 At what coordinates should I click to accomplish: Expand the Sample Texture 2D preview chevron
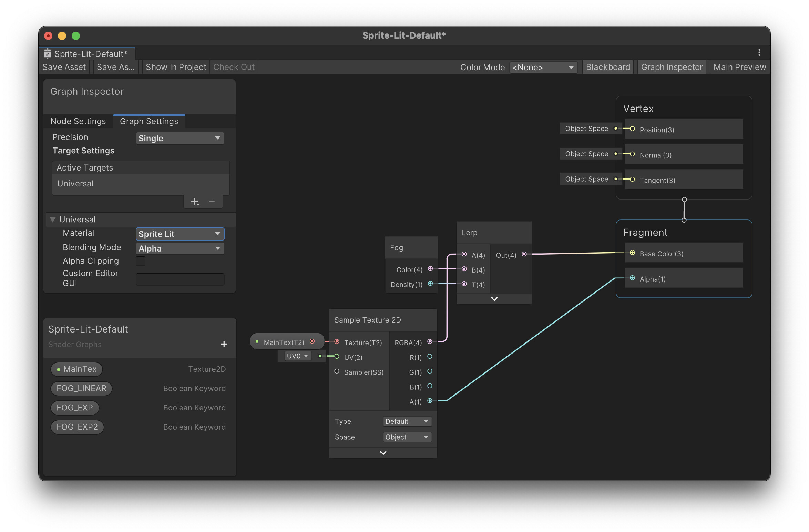pyautogui.click(x=383, y=452)
